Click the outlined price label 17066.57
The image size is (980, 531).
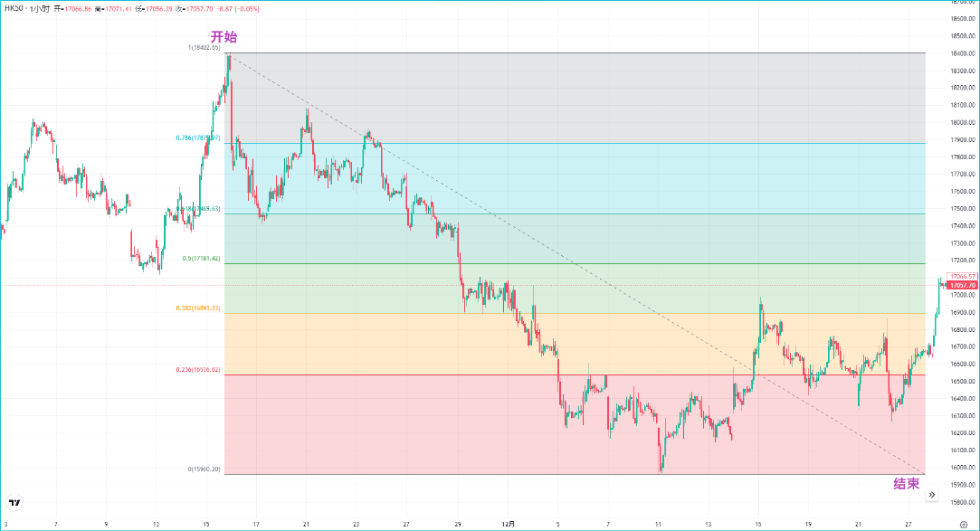coord(963,276)
